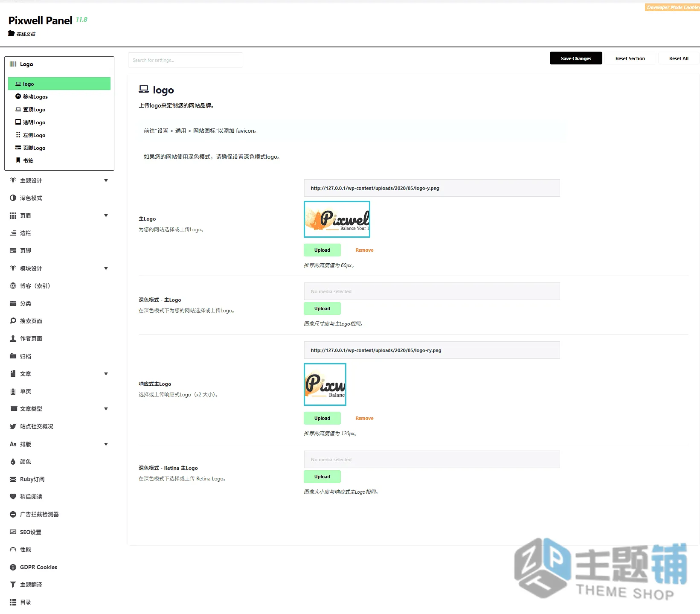Click the Reset Section button
The width and height of the screenshot is (700, 614).
(x=630, y=58)
